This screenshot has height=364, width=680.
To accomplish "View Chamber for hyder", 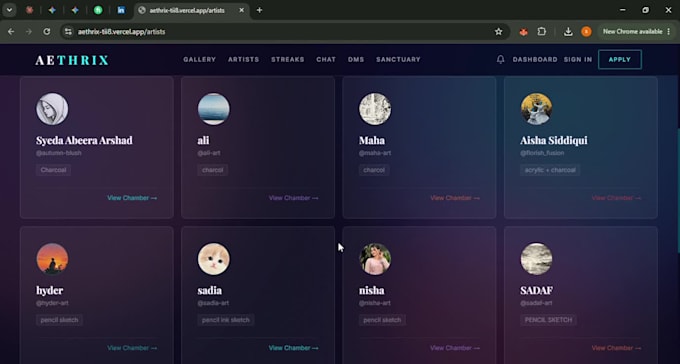I will coord(132,348).
